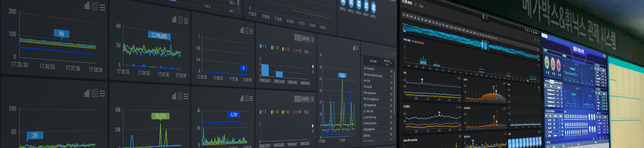The image size is (644, 148).
Task: Open hamburger menu on panel showing value 20
Action: click(x=102, y=94)
